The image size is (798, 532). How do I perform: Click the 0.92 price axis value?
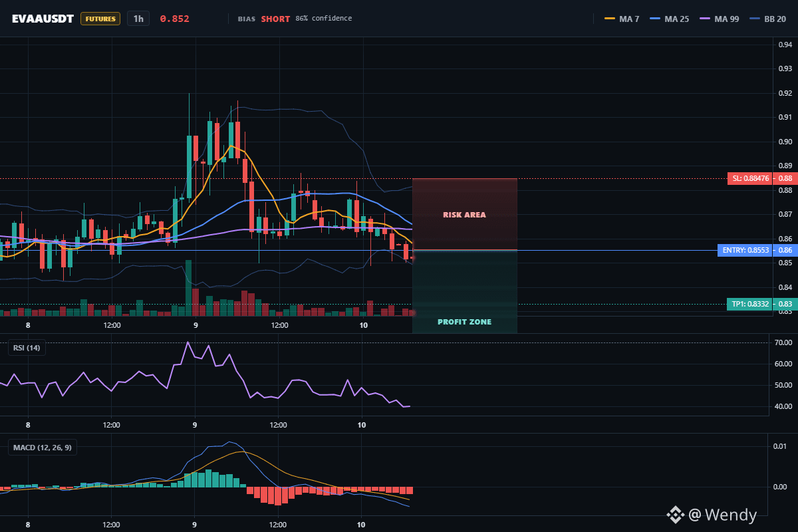785,93
